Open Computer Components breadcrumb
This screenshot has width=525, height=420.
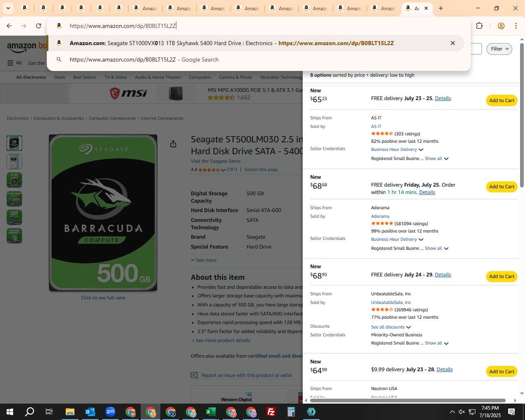point(112,118)
